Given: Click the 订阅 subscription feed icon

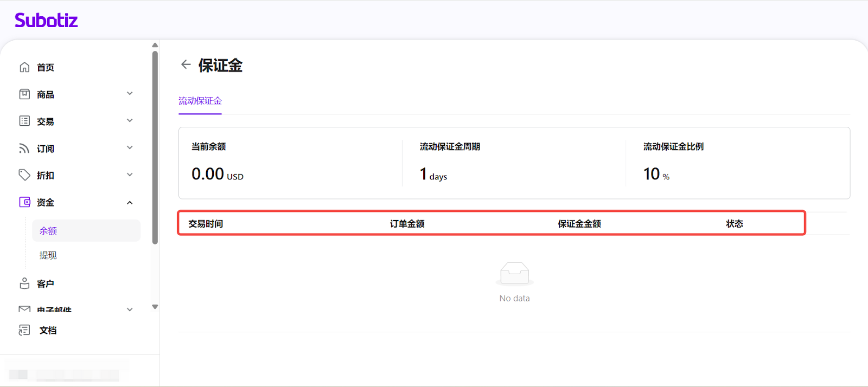Looking at the screenshot, I should click(24, 148).
